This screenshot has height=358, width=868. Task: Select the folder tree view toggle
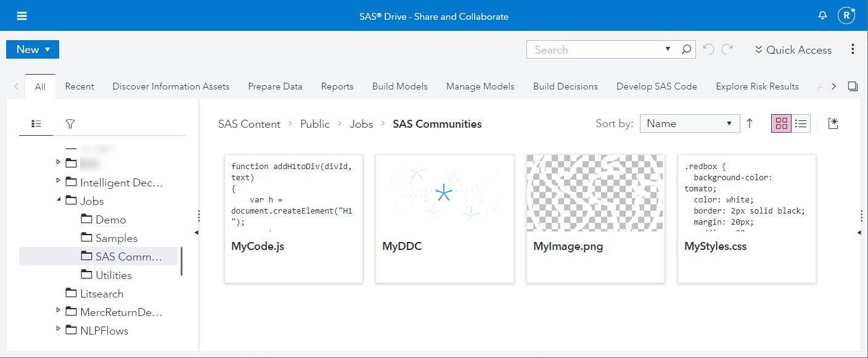click(x=36, y=124)
